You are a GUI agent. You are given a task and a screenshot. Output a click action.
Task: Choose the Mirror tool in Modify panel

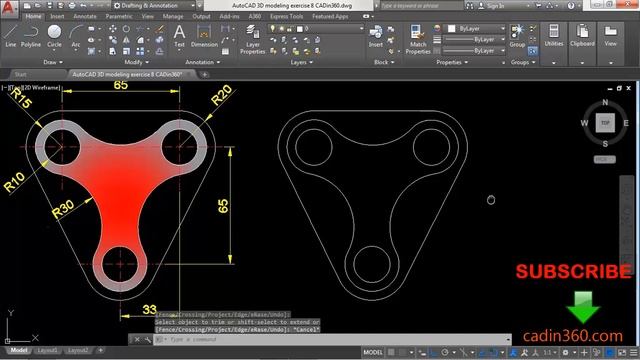(x=126, y=40)
